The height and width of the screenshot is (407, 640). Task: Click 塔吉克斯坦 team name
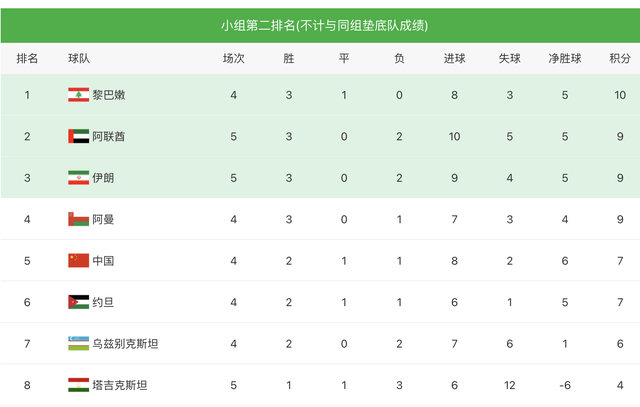[120, 385]
